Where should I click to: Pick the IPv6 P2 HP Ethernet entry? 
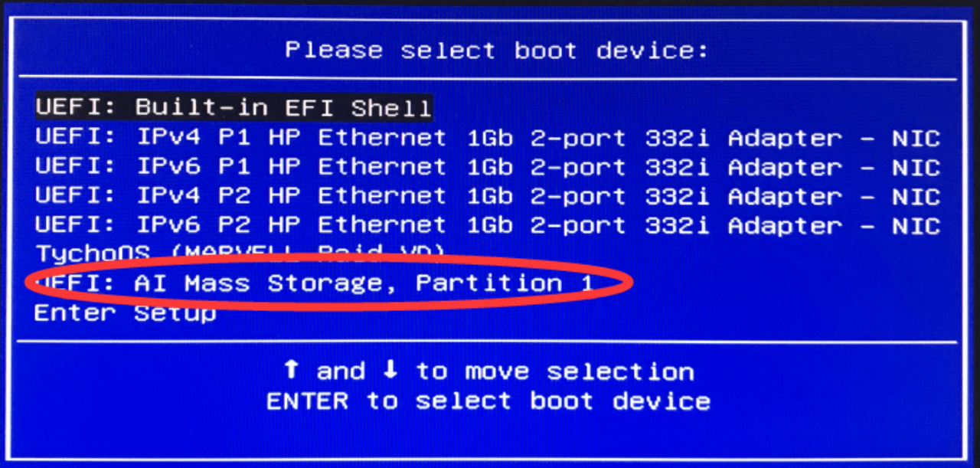pos(487,225)
